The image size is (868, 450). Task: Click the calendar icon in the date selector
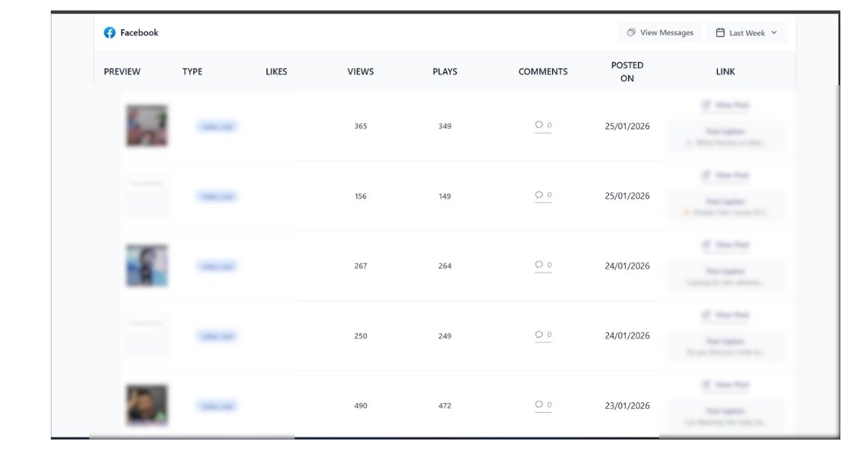point(720,33)
